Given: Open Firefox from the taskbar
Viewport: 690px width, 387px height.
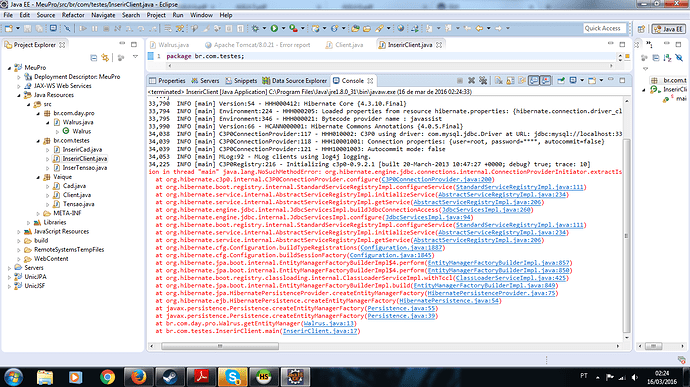Looking at the screenshot, I should point(138,377).
